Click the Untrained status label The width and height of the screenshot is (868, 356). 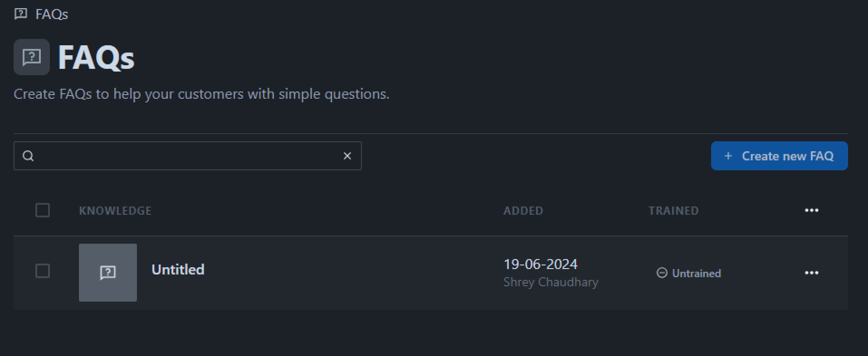tap(696, 273)
